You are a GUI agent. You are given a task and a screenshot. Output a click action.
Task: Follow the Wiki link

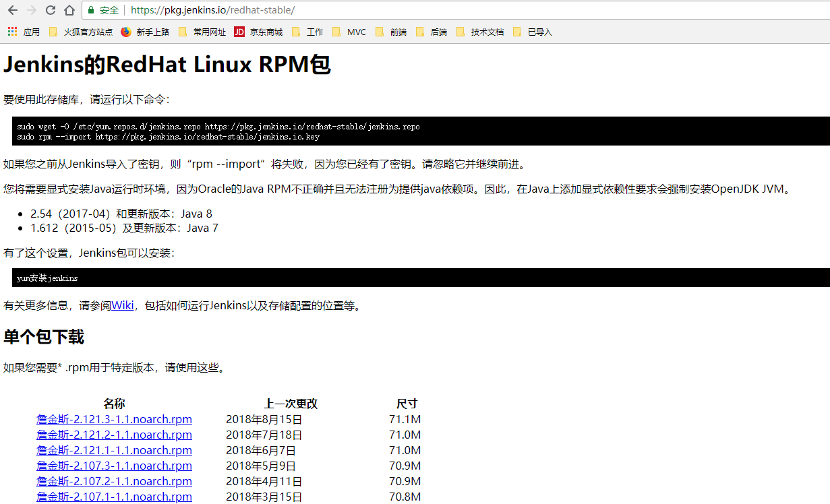pos(123,305)
